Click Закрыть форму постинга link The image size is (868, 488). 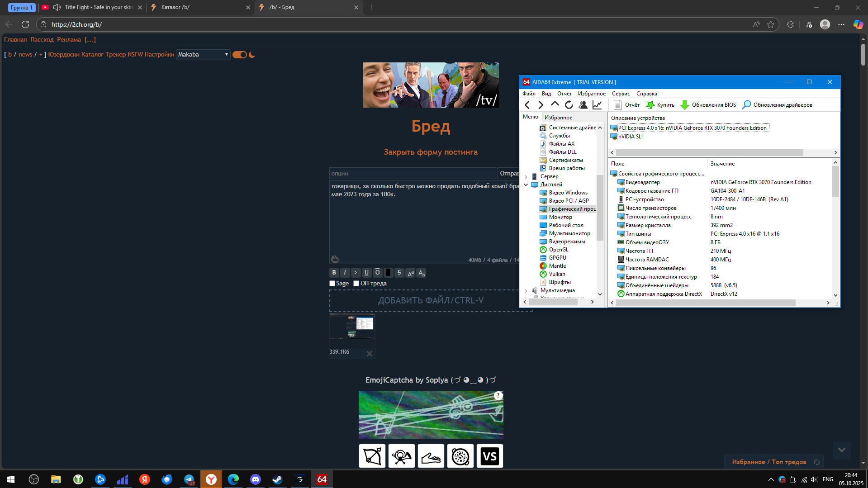pos(431,152)
